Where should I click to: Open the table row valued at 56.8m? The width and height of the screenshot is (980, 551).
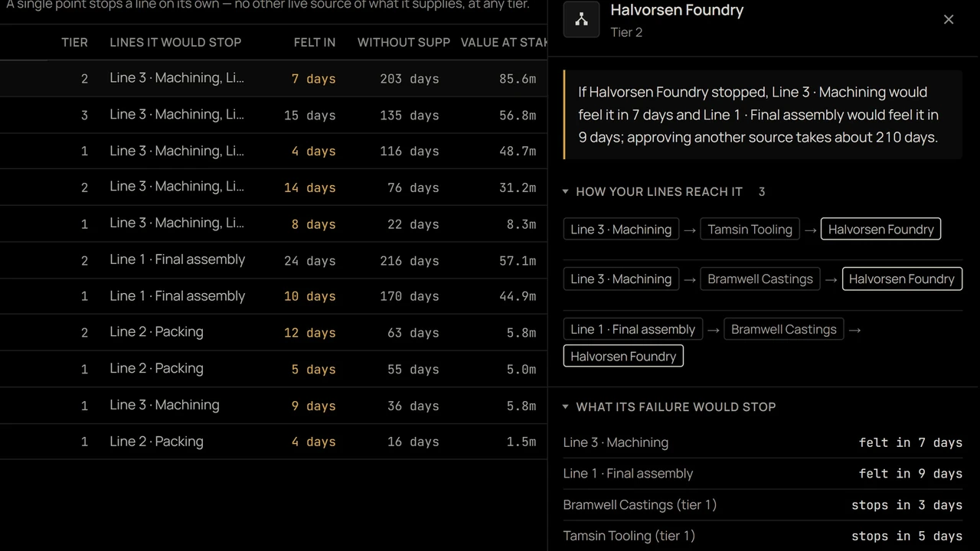[273, 115]
